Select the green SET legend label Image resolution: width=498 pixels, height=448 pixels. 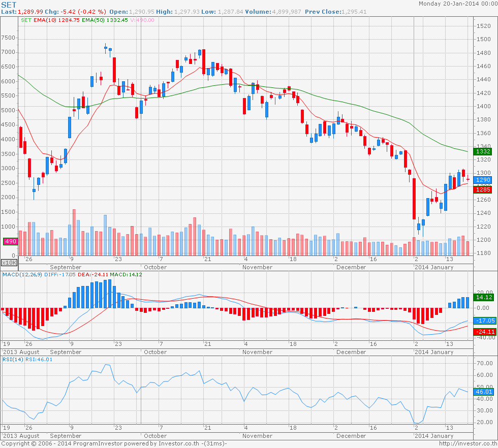[26, 20]
